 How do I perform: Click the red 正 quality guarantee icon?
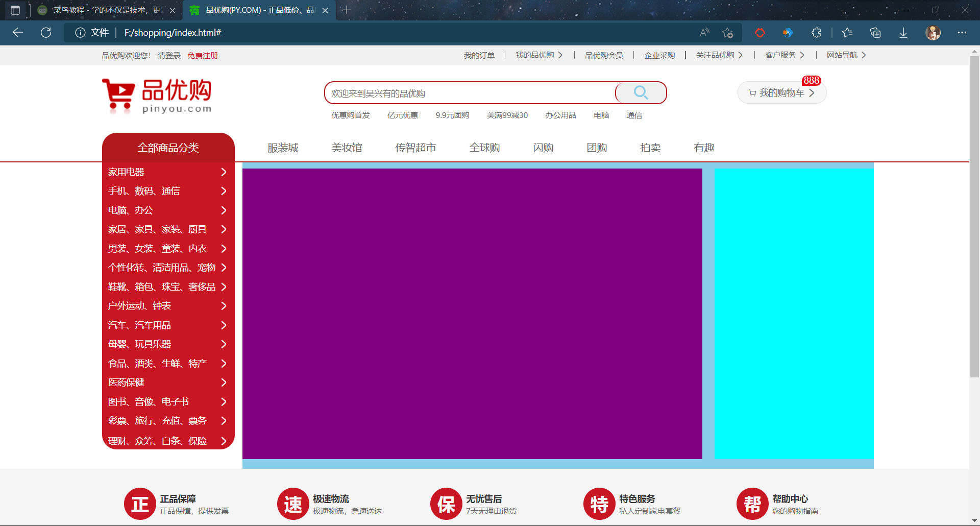(x=140, y=504)
